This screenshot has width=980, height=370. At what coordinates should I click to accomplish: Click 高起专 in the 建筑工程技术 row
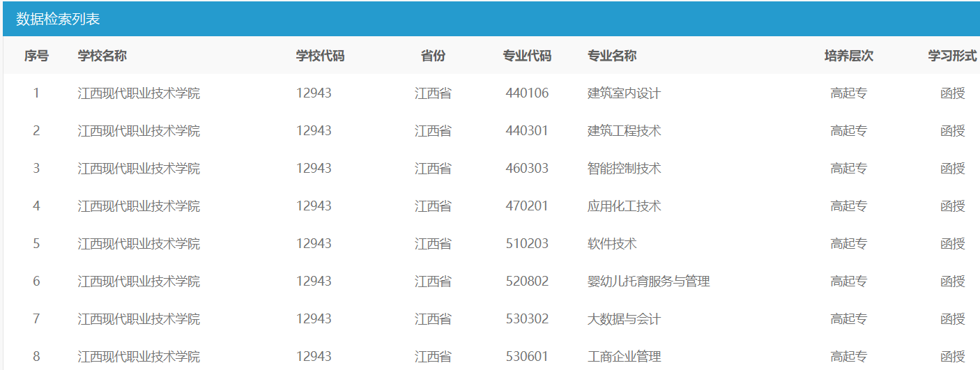[848, 130]
